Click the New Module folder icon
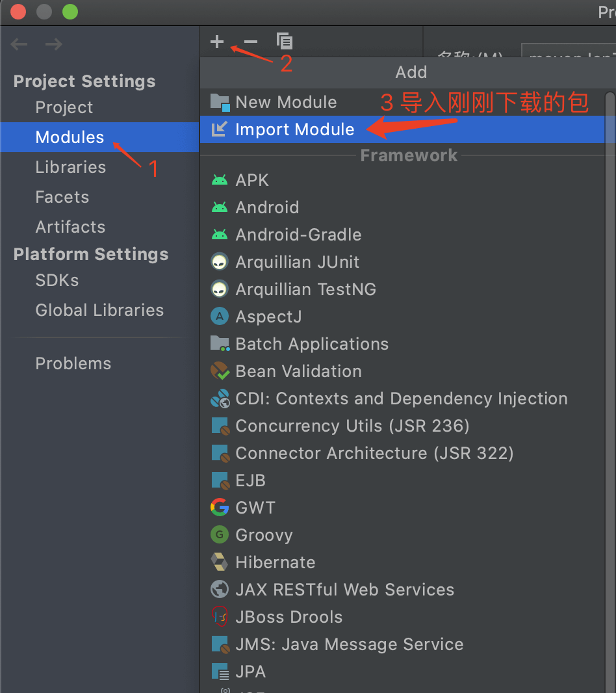Viewport: 616px width, 693px height. click(x=220, y=102)
